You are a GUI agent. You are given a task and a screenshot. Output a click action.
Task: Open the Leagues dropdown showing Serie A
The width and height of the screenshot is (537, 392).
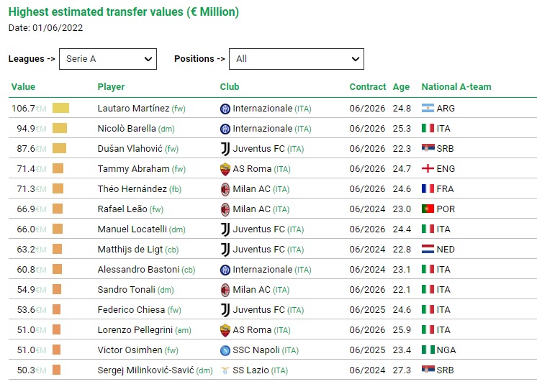(x=108, y=59)
